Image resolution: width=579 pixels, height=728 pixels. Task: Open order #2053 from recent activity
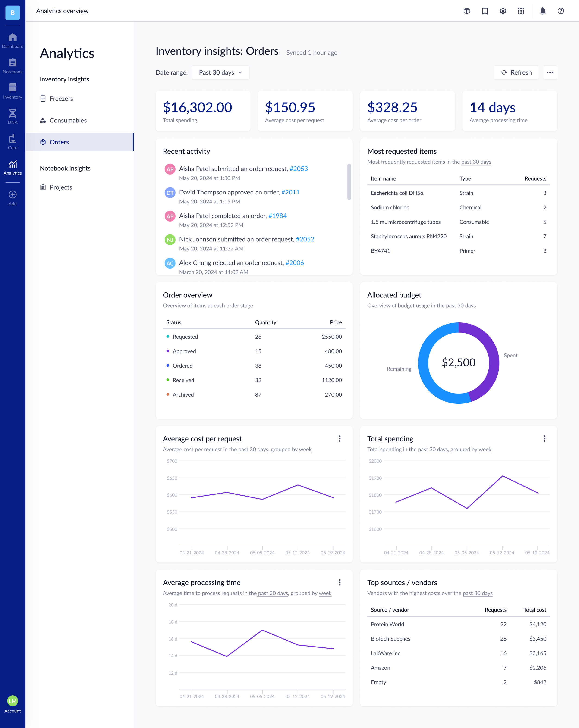coord(299,169)
